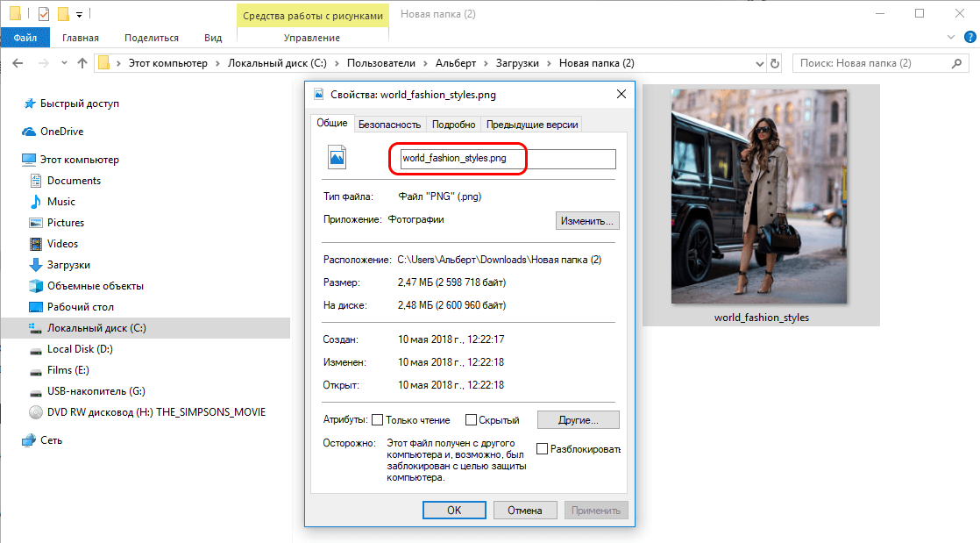This screenshot has height=543, width=980.
Task: Click Локальный диск (C:) breadcrumb
Action: pos(277,63)
